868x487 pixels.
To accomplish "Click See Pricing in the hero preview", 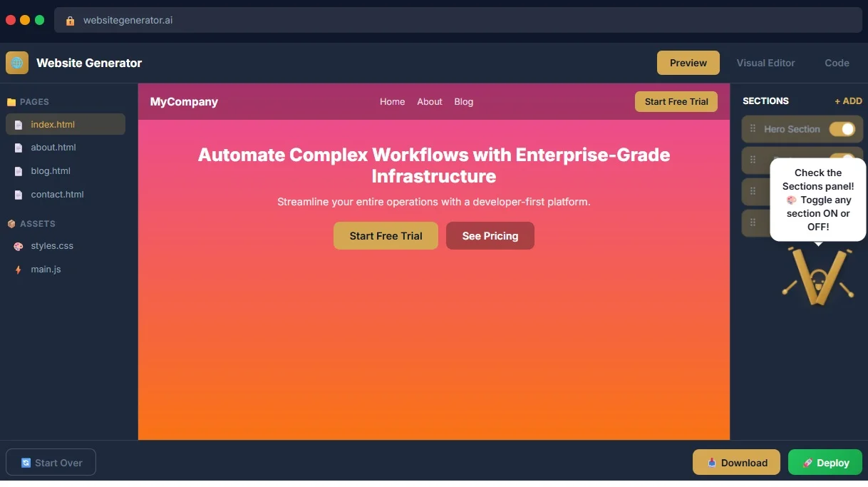I will pyautogui.click(x=490, y=235).
